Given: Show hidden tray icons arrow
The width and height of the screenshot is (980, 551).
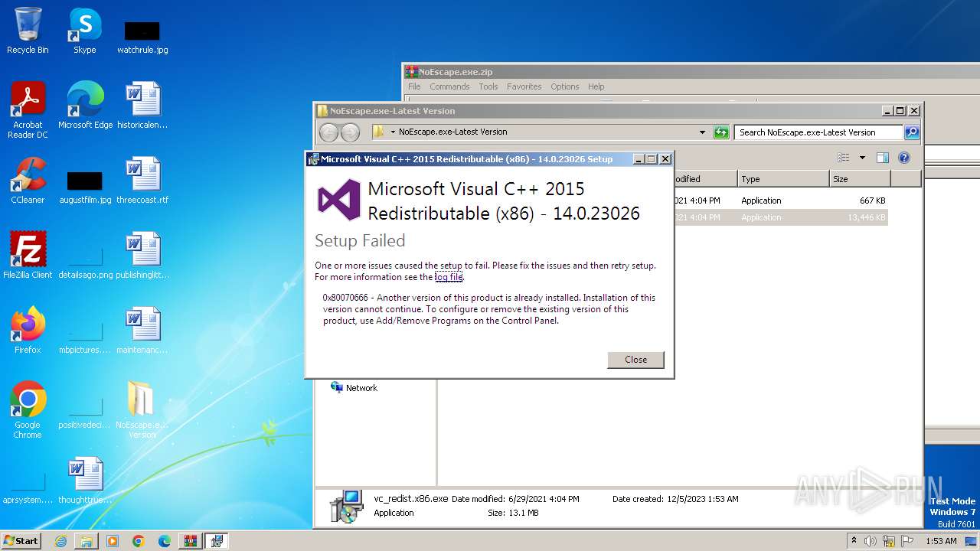Looking at the screenshot, I should [854, 541].
